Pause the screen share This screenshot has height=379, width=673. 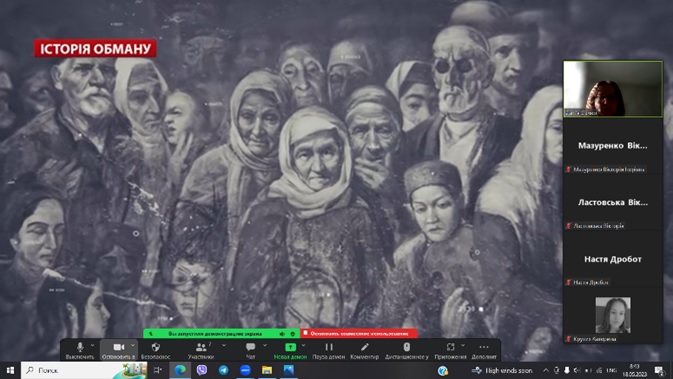(x=329, y=350)
